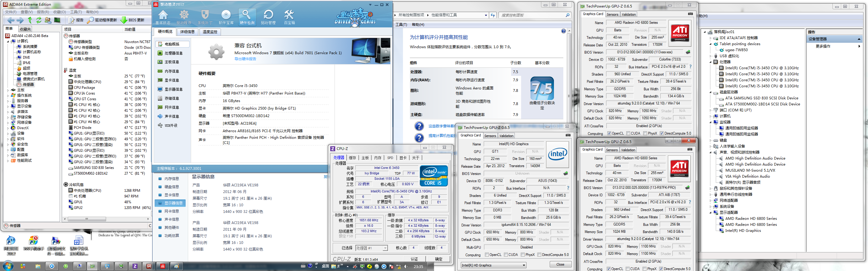
Task: Click 更多操作 in Device Manager actions pane
Action: [822, 46]
